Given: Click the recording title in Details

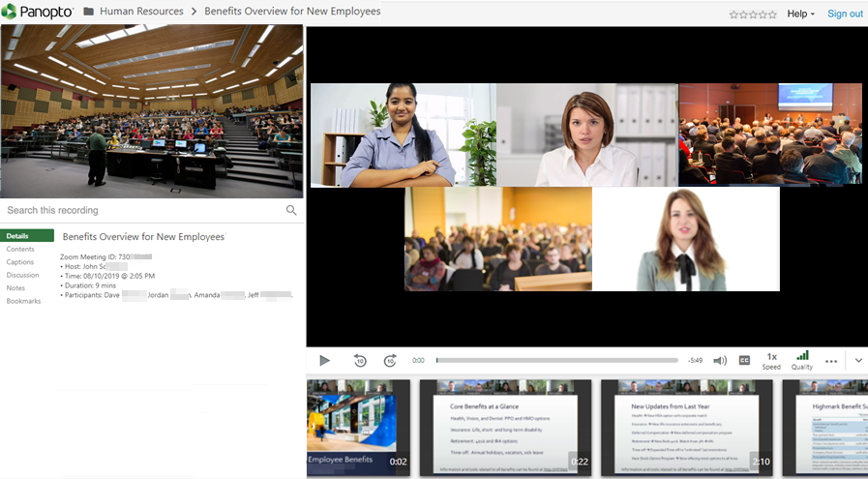Looking at the screenshot, I should [x=143, y=236].
